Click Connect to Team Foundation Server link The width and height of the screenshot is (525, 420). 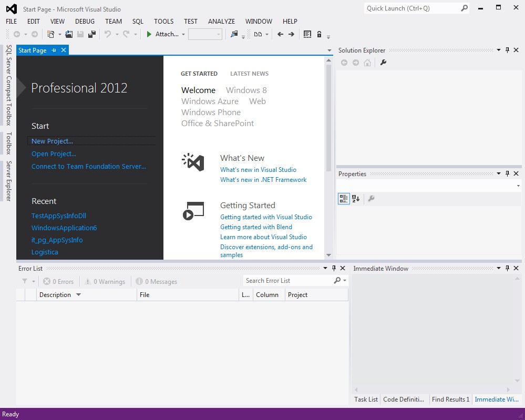click(x=89, y=166)
